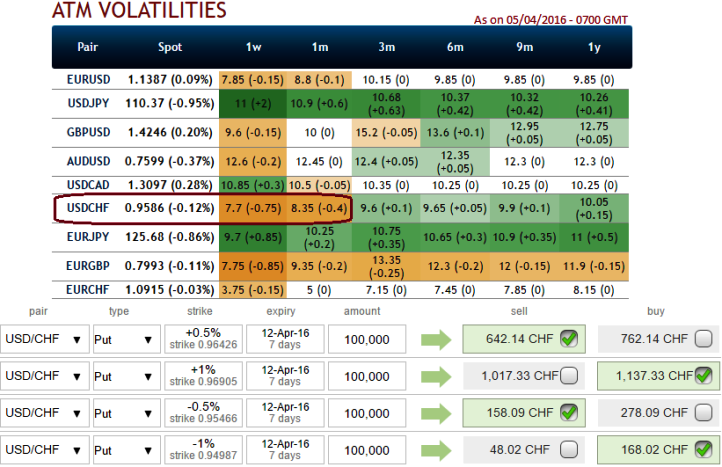Toggle the buy 168.02 CHF checkbox
This screenshot has height=467, width=722.
pos(704,451)
